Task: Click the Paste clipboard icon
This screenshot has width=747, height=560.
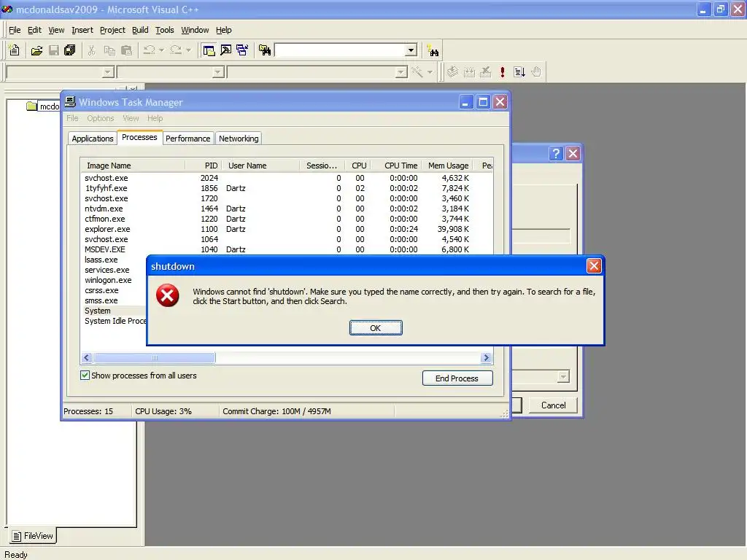Action: (x=127, y=50)
